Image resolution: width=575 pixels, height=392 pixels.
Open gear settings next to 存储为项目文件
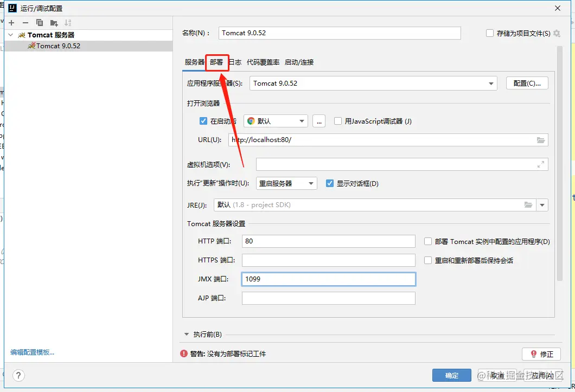click(x=557, y=34)
